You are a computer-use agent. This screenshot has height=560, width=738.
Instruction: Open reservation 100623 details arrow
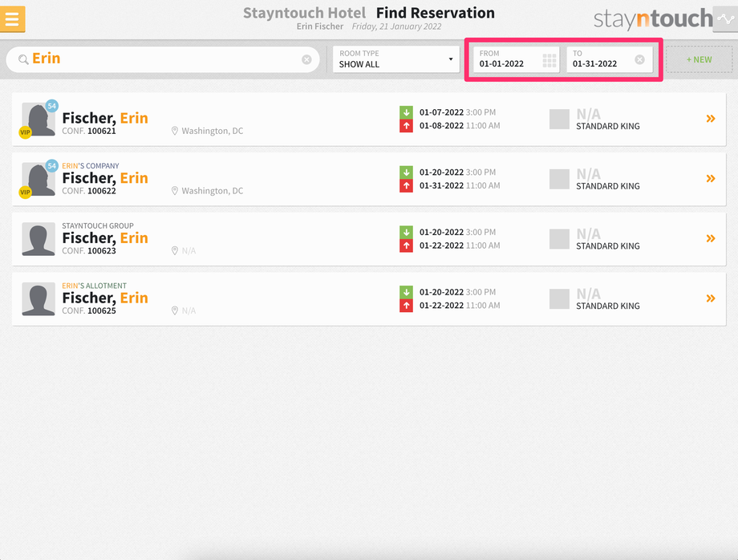[x=711, y=238]
